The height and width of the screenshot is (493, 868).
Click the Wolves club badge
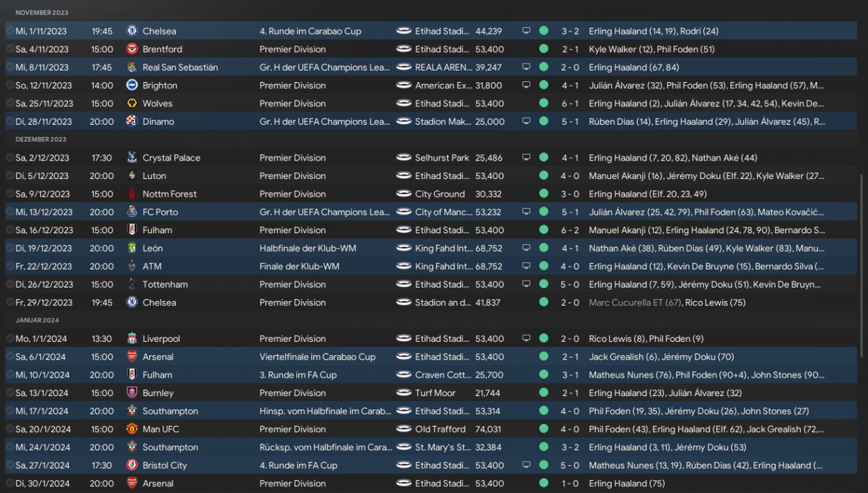[x=132, y=104]
